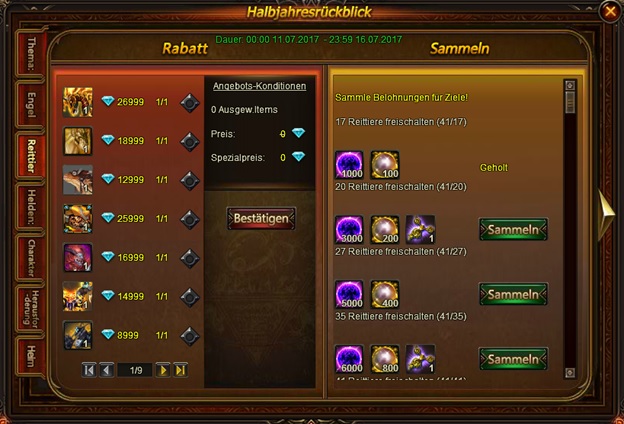Screen dimensions: 624x424
Task: Click the mount icon priced 8999
Action: (78, 335)
